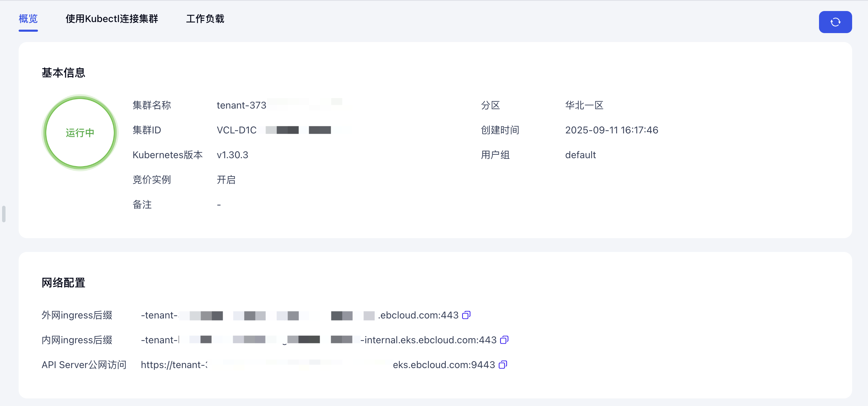Go to the 工作负载 tab

coord(205,19)
